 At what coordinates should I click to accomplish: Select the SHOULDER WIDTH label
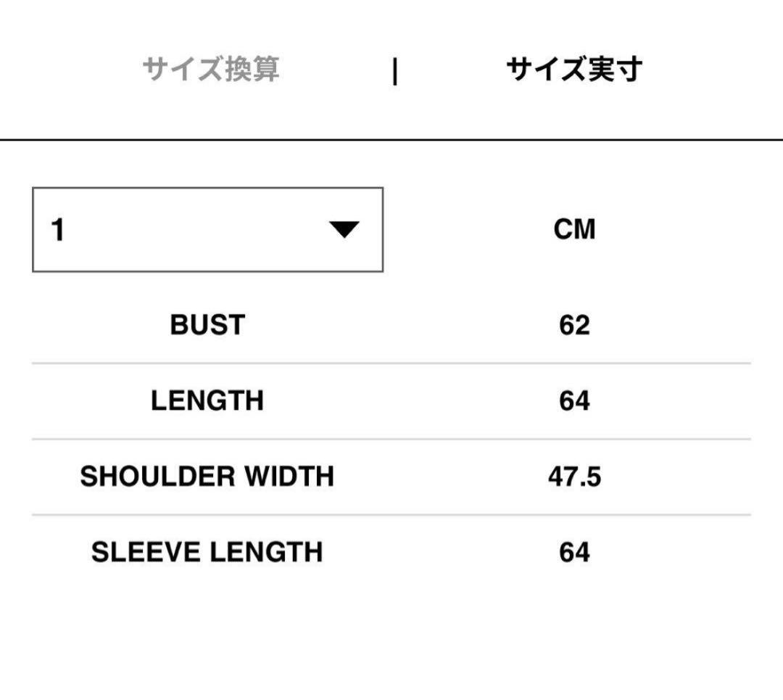(208, 477)
